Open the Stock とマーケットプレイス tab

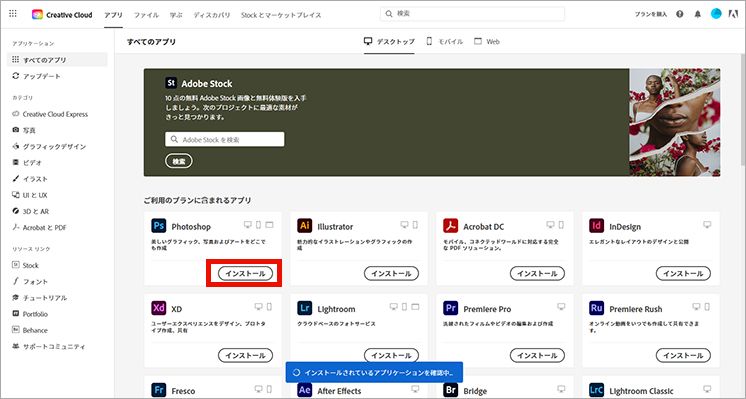(281, 15)
